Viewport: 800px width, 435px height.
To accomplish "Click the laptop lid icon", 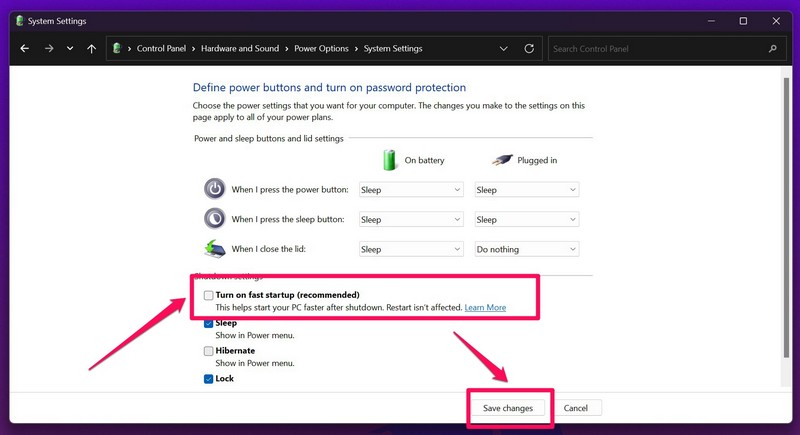I will (215, 249).
